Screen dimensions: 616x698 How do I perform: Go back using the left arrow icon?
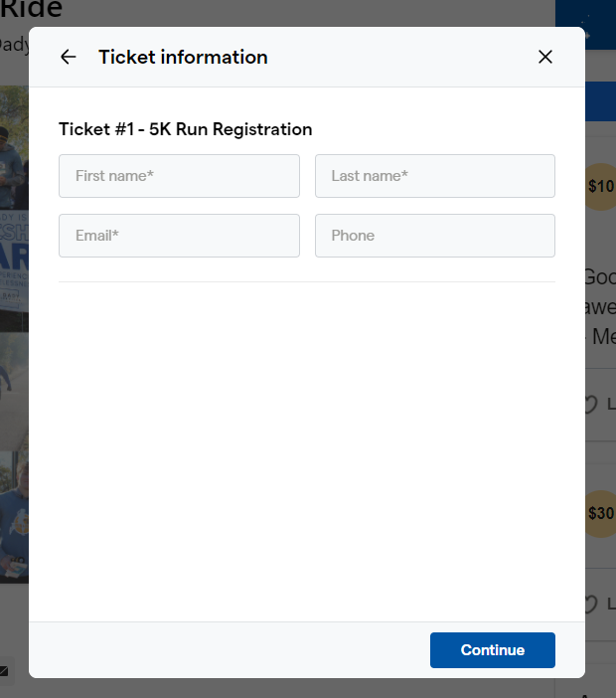tap(68, 57)
